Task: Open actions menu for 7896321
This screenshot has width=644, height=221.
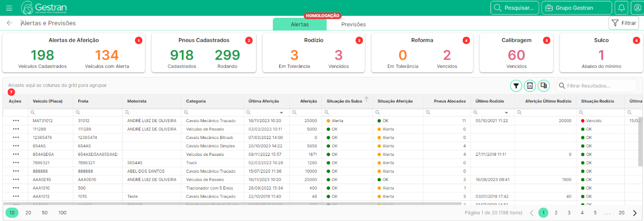Action: click(x=16, y=162)
